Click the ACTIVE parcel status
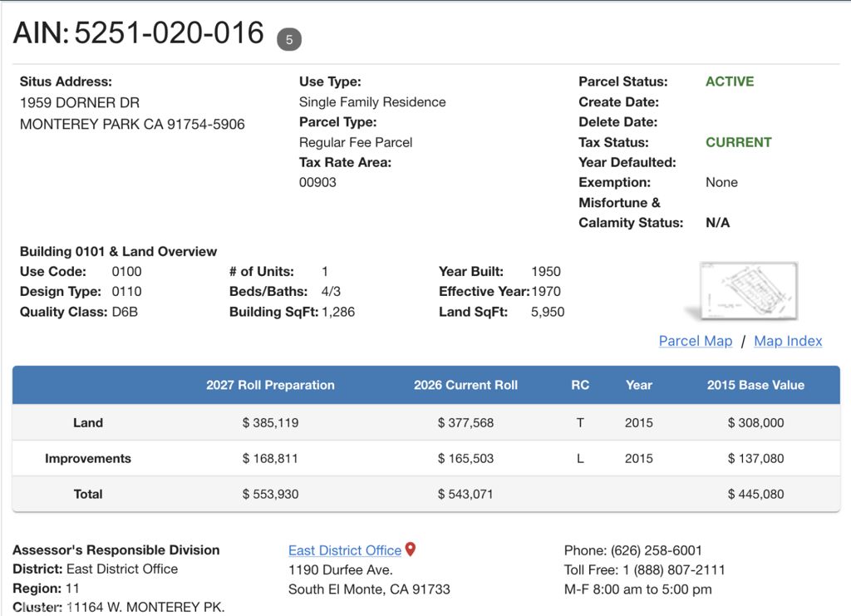Image resolution: width=851 pixels, height=616 pixels. click(730, 81)
